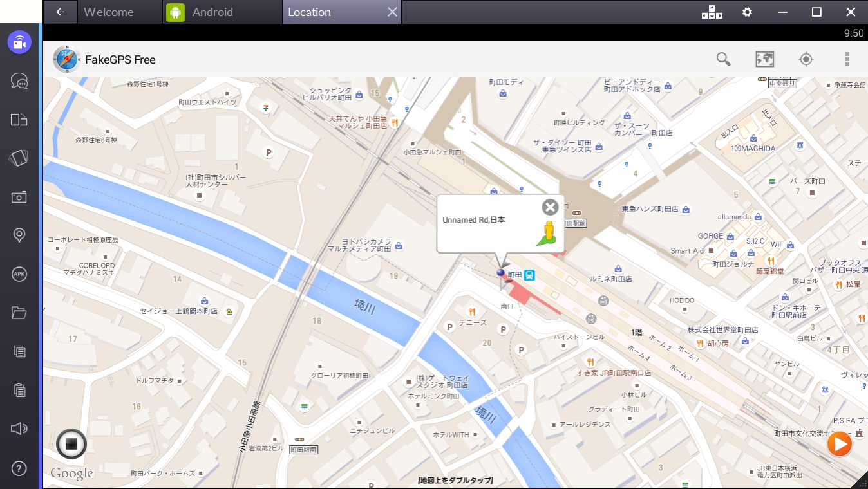Stop the fake location with the stop button
868x489 pixels.
click(71, 444)
